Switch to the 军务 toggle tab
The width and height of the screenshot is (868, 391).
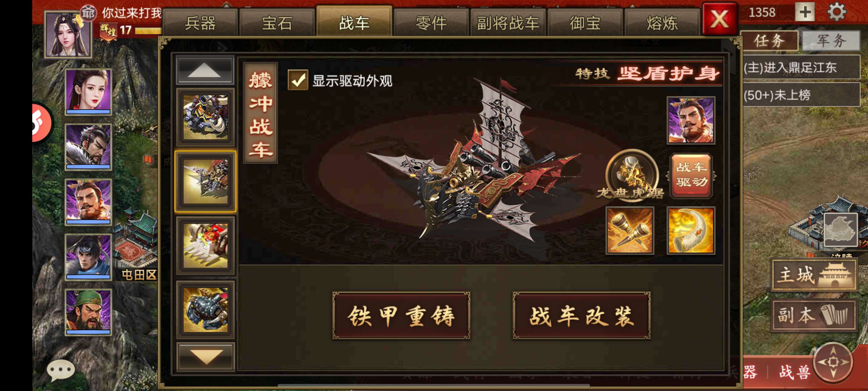tap(831, 41)
